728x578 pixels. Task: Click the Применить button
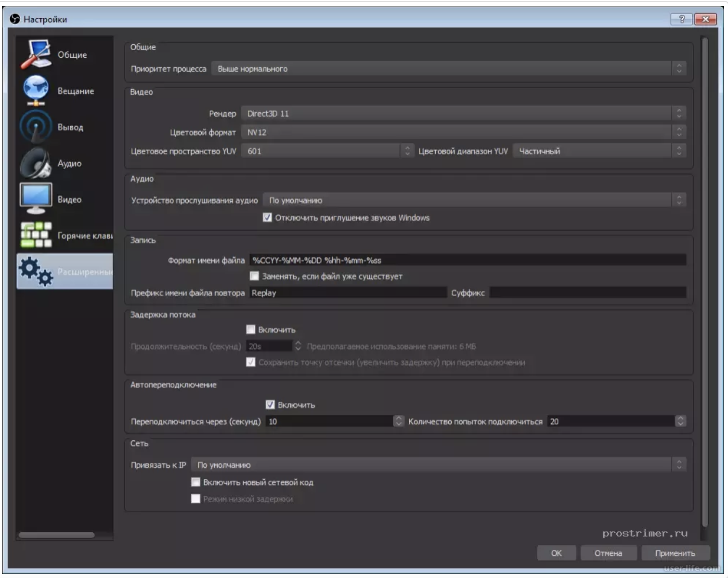pyautogui.click(x=675, y=553)
